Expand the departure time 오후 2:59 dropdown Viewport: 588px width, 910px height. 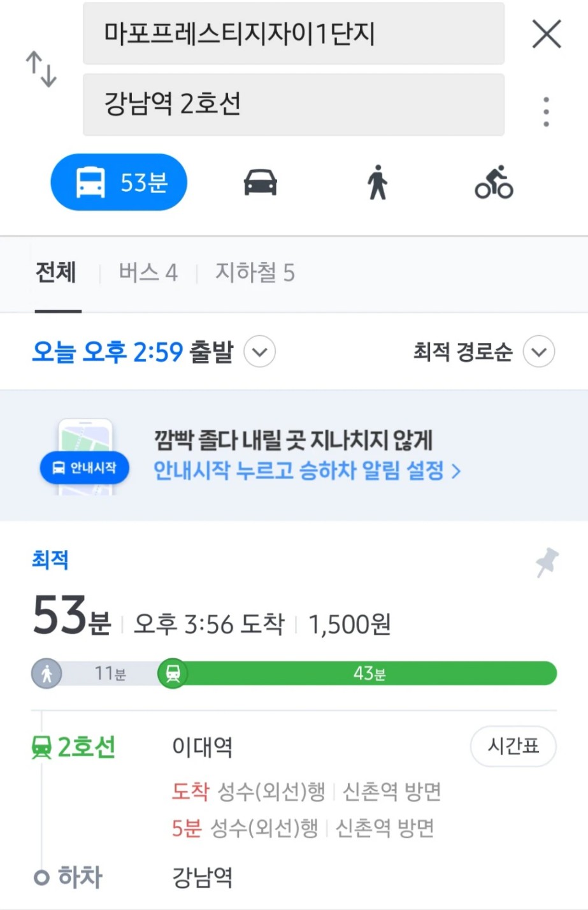[260, 352]
